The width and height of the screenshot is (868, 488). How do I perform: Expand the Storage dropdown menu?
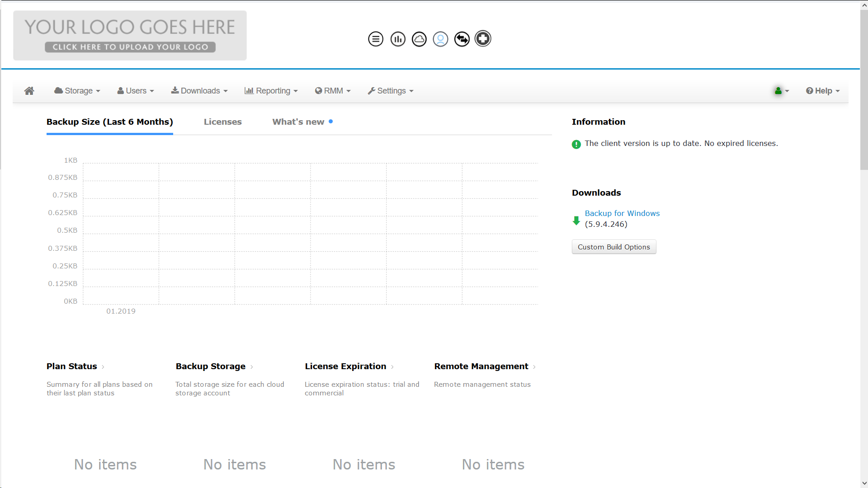(77, 91)
